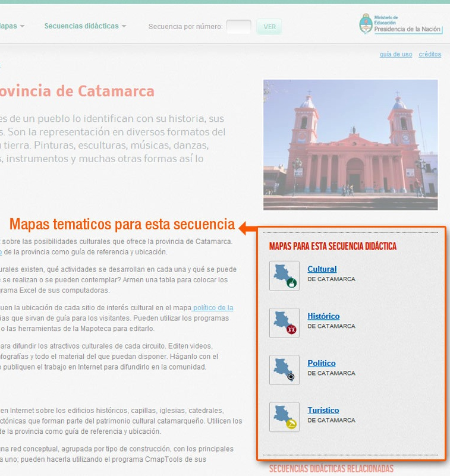Open the créditos link
450x476 pixels.
(430, 54)
